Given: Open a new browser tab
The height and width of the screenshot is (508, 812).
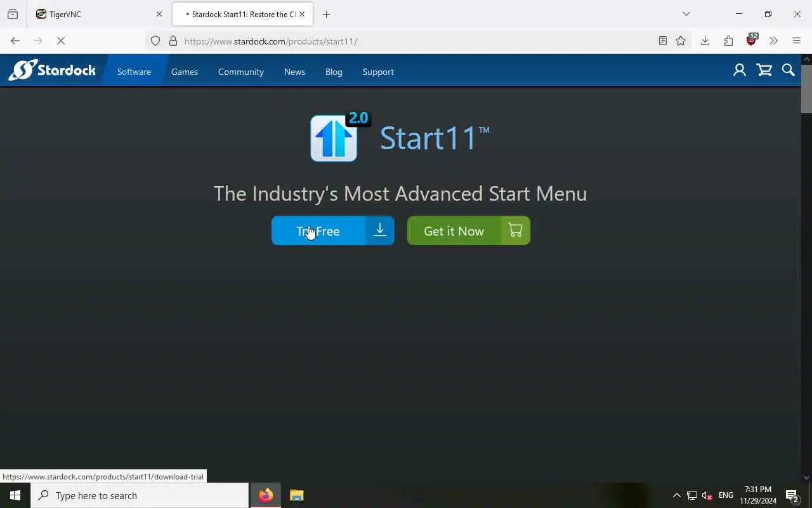Looking at the screenshot, I should click(x=326, y=14).
